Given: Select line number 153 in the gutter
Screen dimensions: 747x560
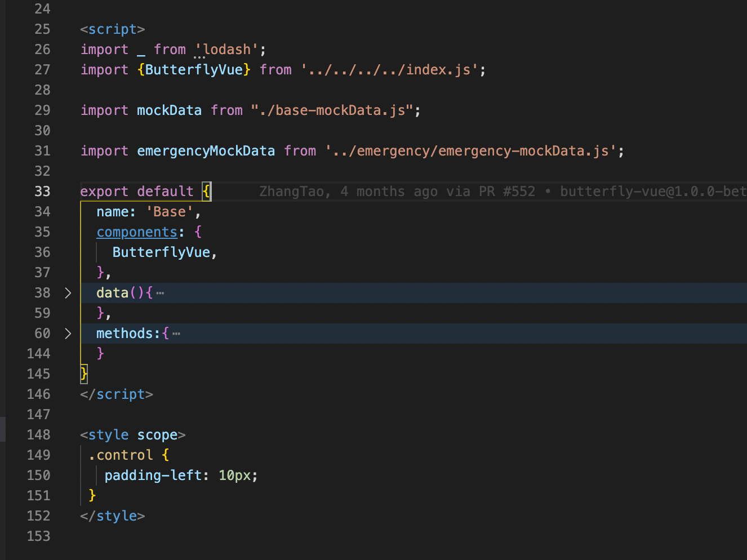Looking at the screenshot, I should (38, 536).
